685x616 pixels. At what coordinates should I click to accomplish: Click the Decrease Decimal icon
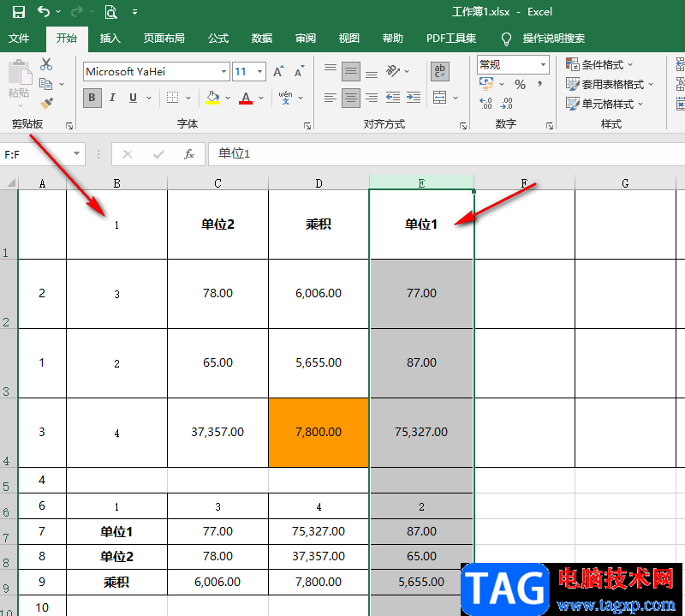(x=507, y=104)
